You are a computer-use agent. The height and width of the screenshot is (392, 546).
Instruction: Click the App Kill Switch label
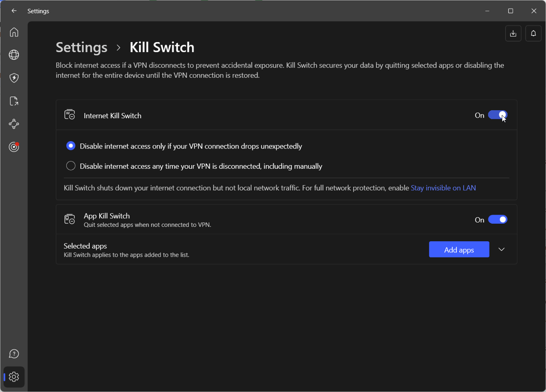[x=107, y=216]
